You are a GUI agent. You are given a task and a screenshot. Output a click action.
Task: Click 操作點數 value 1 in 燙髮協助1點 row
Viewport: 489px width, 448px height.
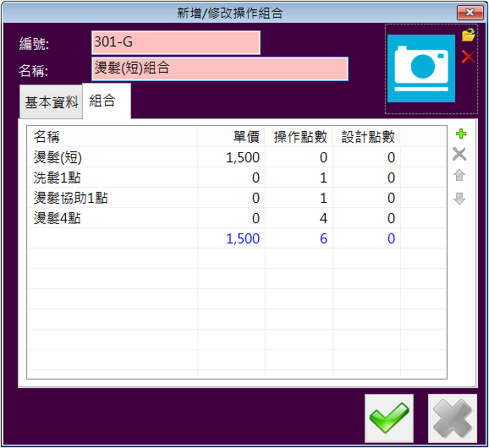323,198
